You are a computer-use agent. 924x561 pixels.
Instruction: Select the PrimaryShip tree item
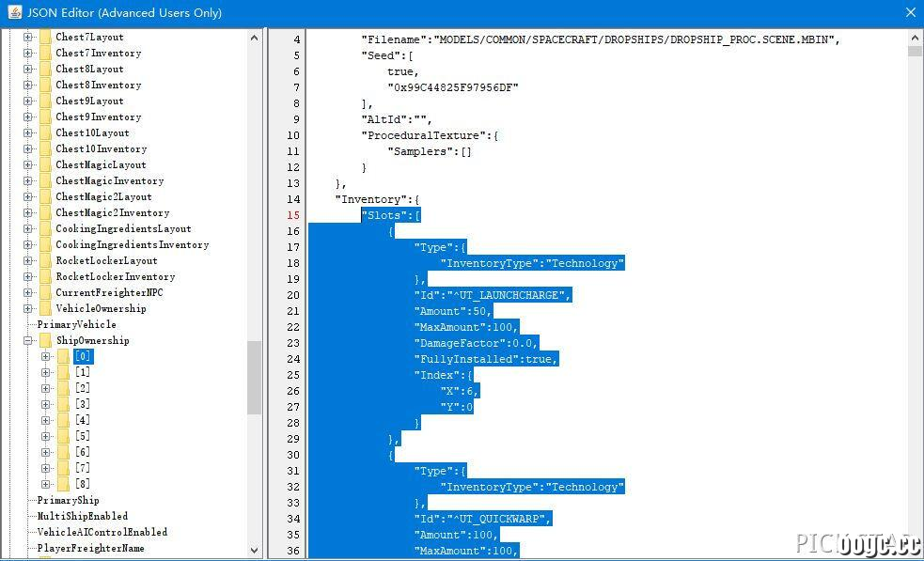click(69, 500)
